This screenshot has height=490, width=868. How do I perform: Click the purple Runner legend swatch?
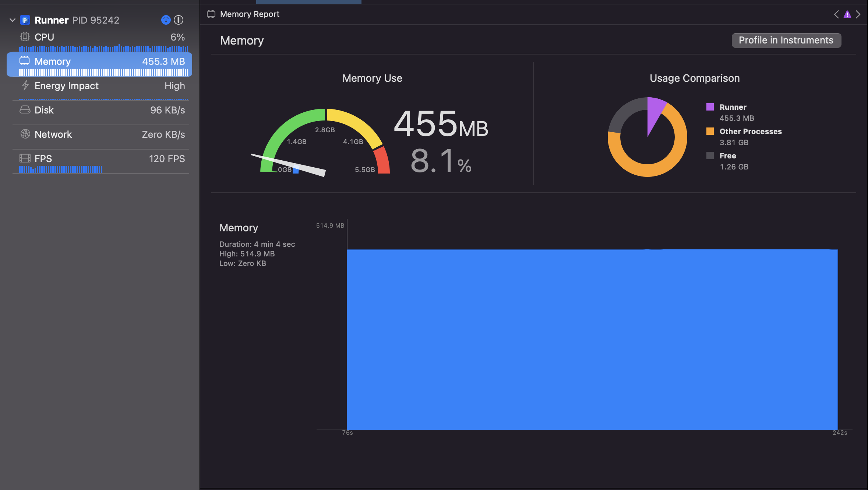[710, 107]
